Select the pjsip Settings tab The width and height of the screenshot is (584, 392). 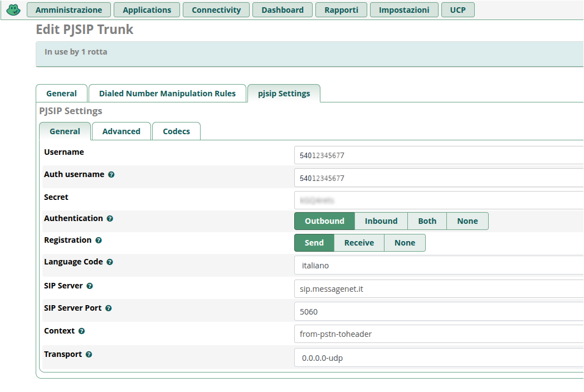point(284,94)
